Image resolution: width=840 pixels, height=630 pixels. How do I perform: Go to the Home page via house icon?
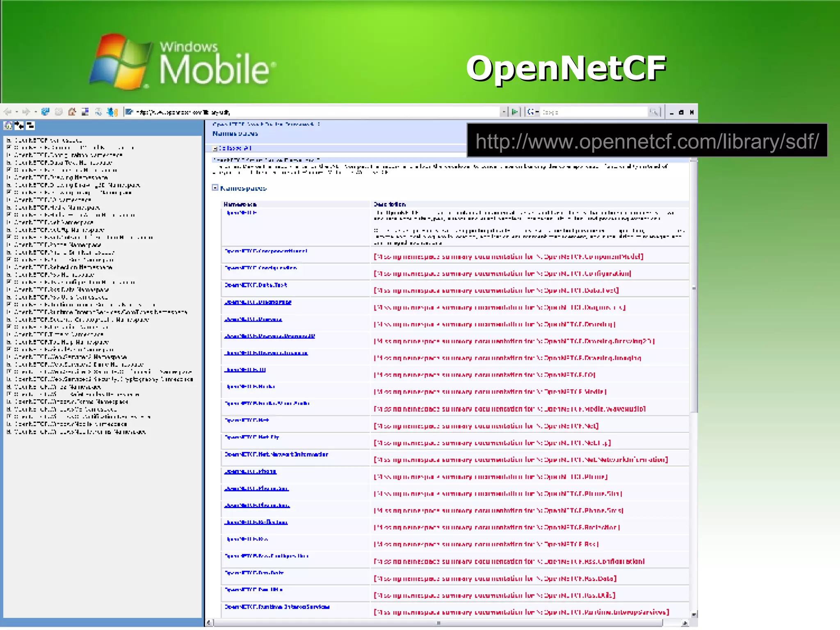[72, 112]
